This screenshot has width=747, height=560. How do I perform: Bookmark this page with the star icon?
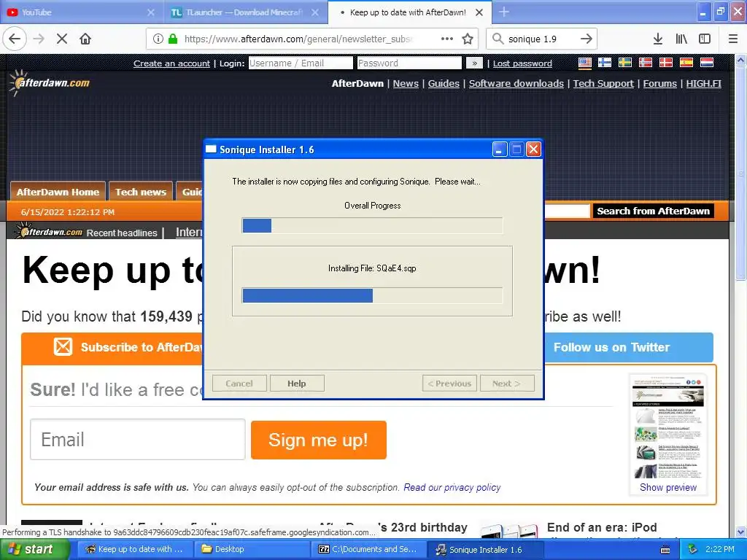(x=468, y=39)
